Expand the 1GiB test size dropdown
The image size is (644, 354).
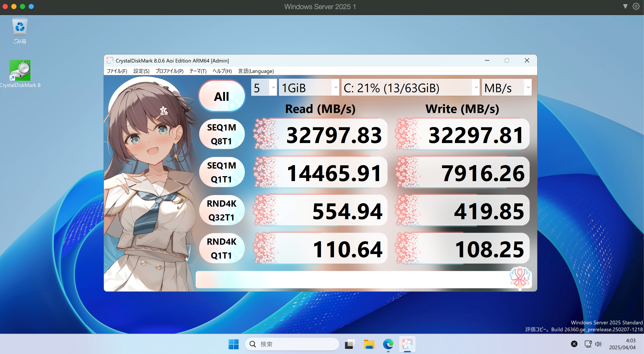click(309, 87)
